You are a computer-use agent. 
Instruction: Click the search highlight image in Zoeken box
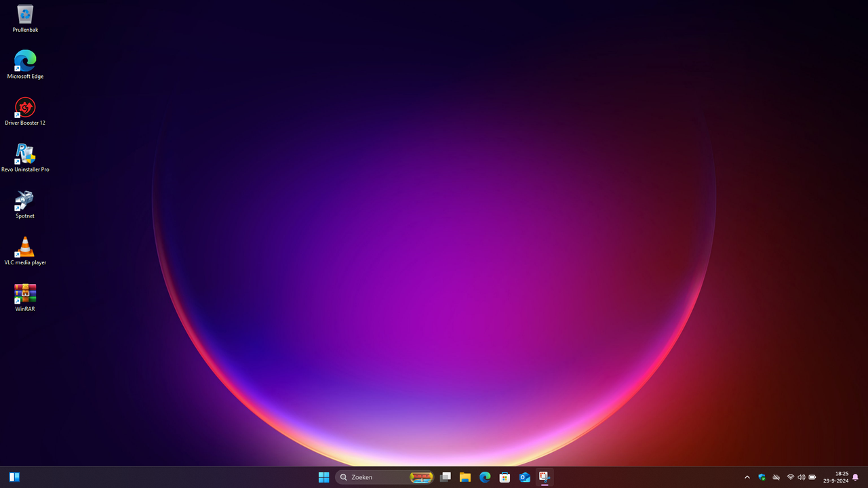tap(421, 477)
